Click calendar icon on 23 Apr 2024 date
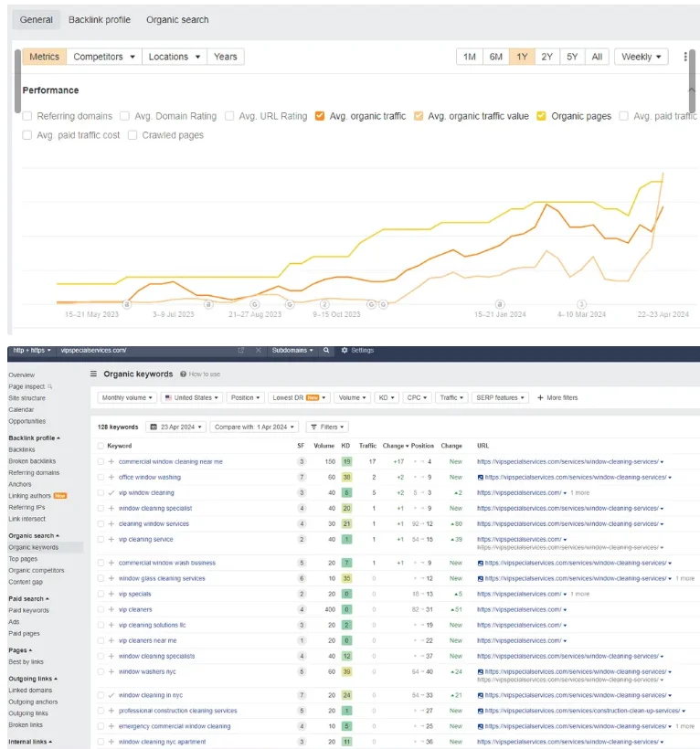Image resolution: width=700 pixels, height=749 pixels. coord(152,427)
